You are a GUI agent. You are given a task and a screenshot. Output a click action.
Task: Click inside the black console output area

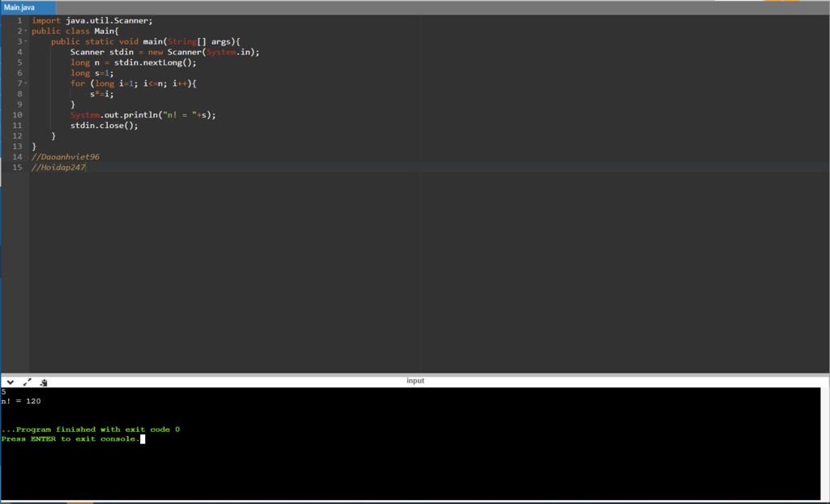click(x=410, y=444)
